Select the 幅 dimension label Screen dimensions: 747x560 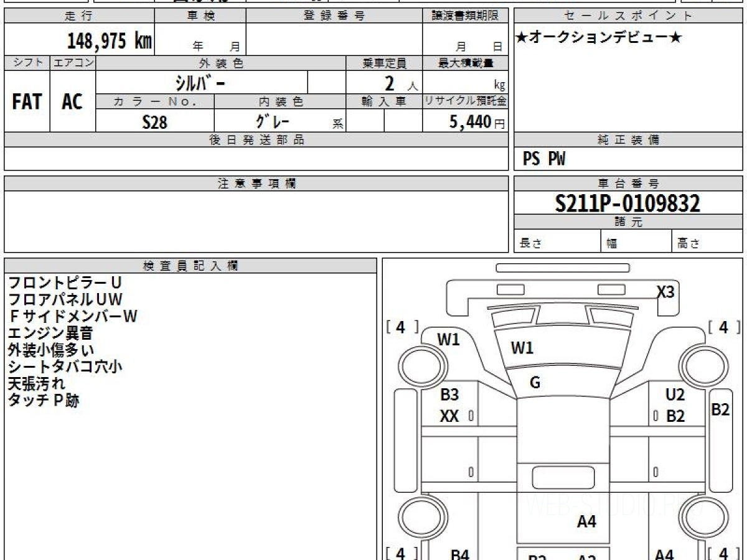pyautogui.click(x=613, y=243)
